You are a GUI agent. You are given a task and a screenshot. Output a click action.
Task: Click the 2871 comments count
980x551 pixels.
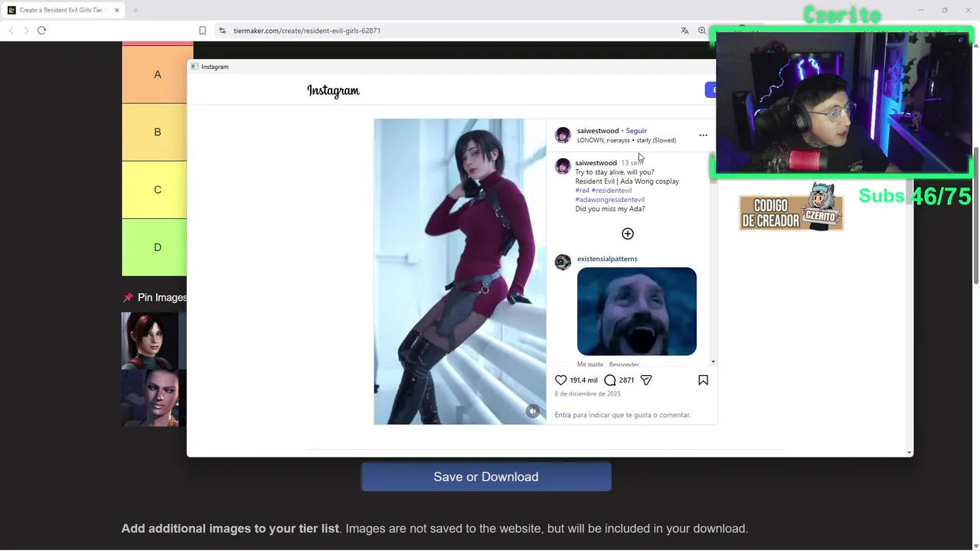point(626,380)
